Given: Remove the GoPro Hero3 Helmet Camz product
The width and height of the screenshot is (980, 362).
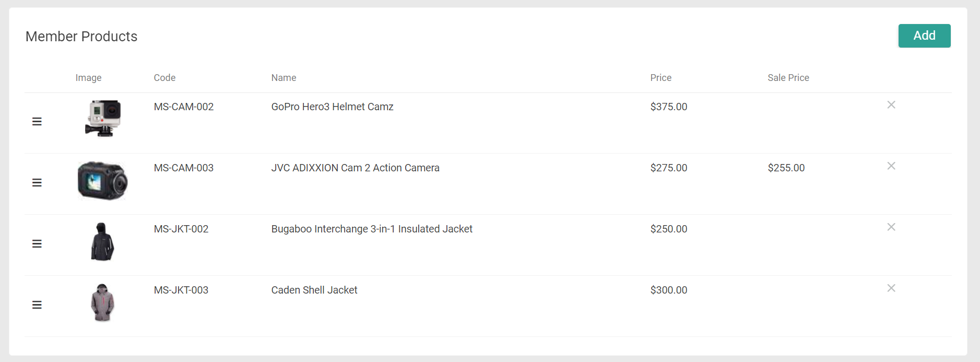Looking at the screenshot, I should pos(891,105).
